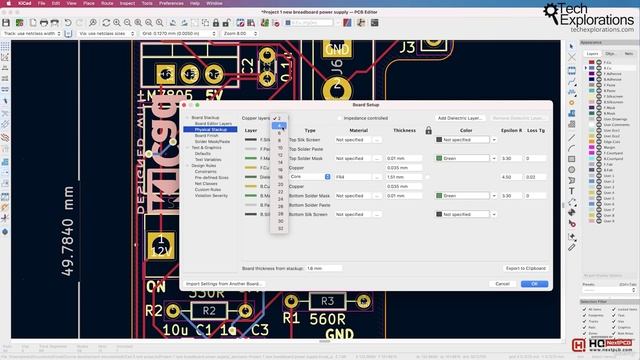Click the Zoom out magnifier icon
Screen dimensions: 640x360
pyautogui.click(x=128, y=23)
